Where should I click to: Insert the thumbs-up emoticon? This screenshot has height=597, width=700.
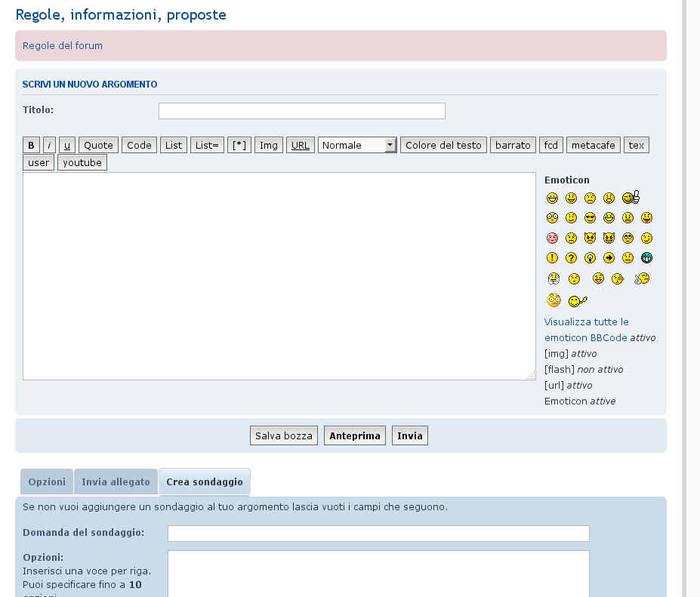pos(631,198)
